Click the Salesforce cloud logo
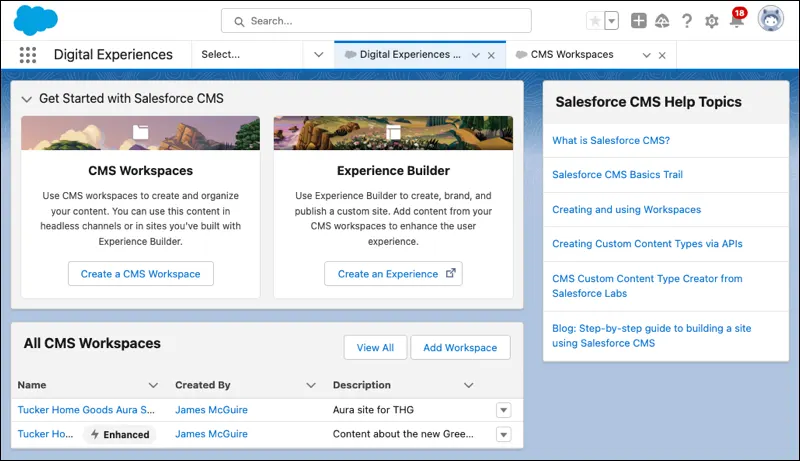The image size is (800, 461). pyautogui.click(x=35, y=20)
